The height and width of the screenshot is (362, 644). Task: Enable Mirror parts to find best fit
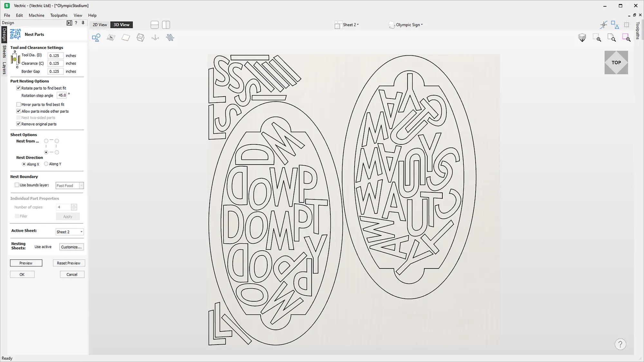19,104
